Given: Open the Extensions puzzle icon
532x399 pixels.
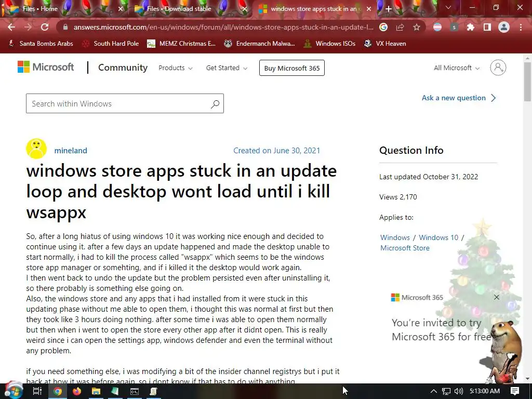Looking at the screenshot, I should (470, 27).
